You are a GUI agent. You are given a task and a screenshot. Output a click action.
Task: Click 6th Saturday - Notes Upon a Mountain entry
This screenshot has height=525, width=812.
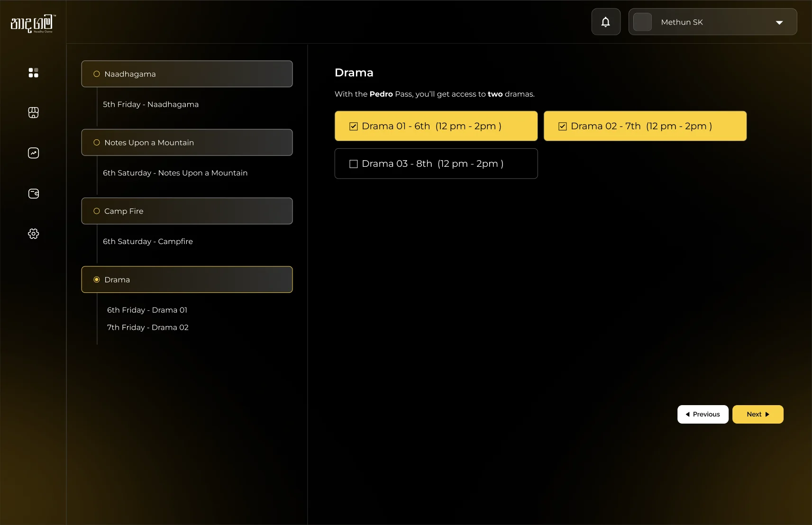[x=175, y=173]
